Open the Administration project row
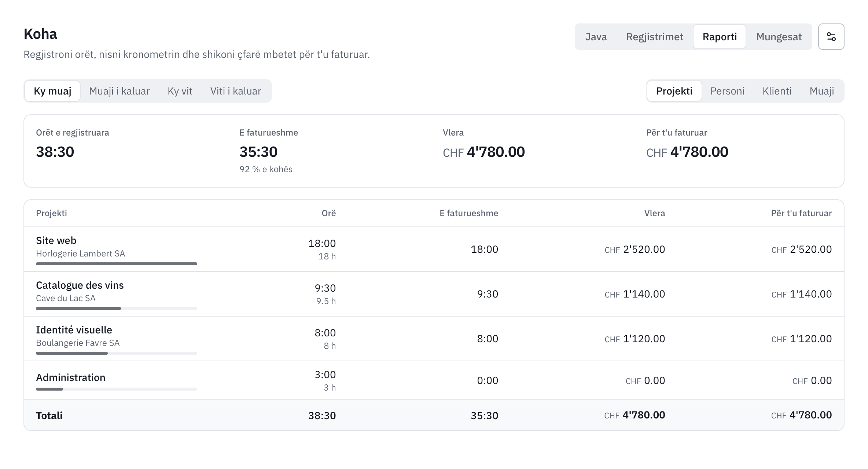 point(434,380)
